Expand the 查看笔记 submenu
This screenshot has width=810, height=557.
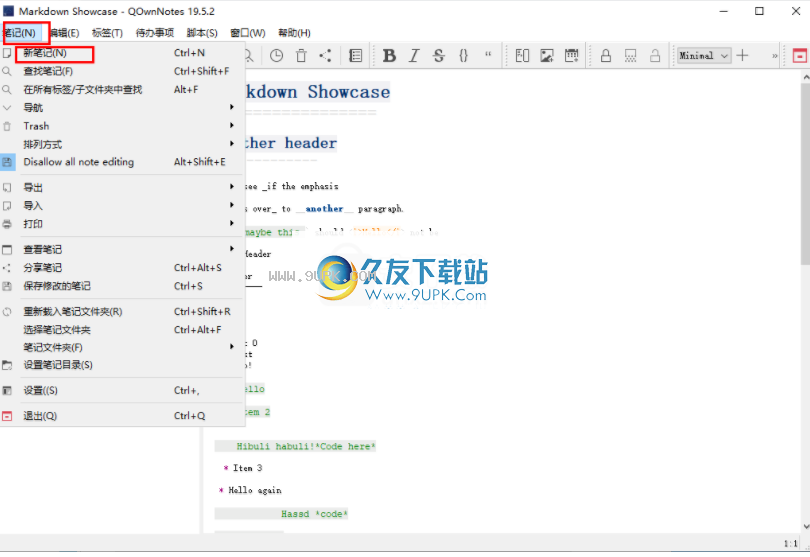(x=122, y=250)
